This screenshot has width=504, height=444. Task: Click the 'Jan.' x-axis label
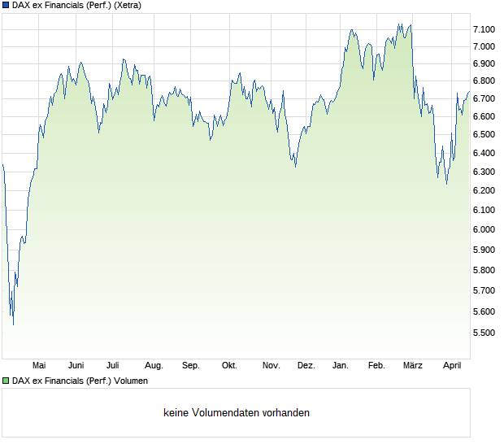340,366
